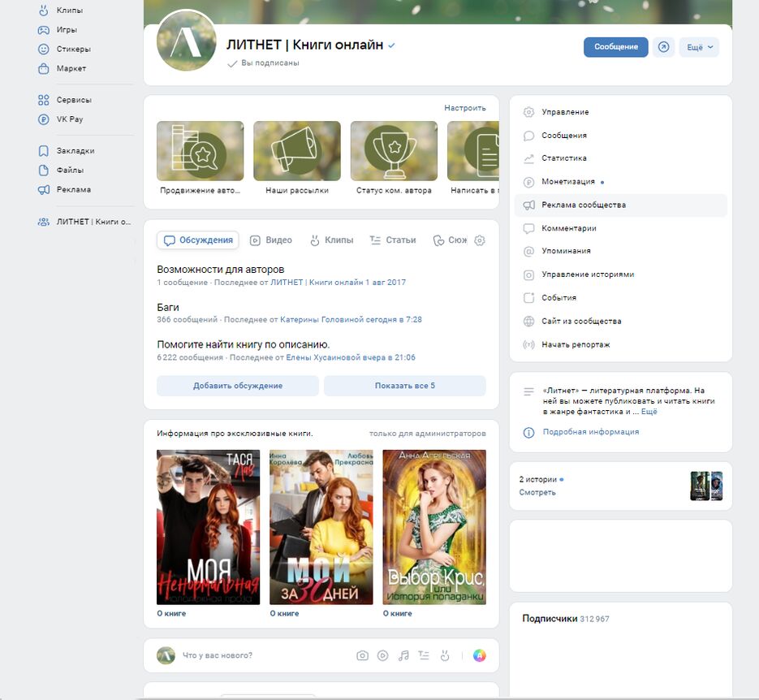The image size is (759, 700).
Task: Open the Файлы section
Action: click(61, 170)
